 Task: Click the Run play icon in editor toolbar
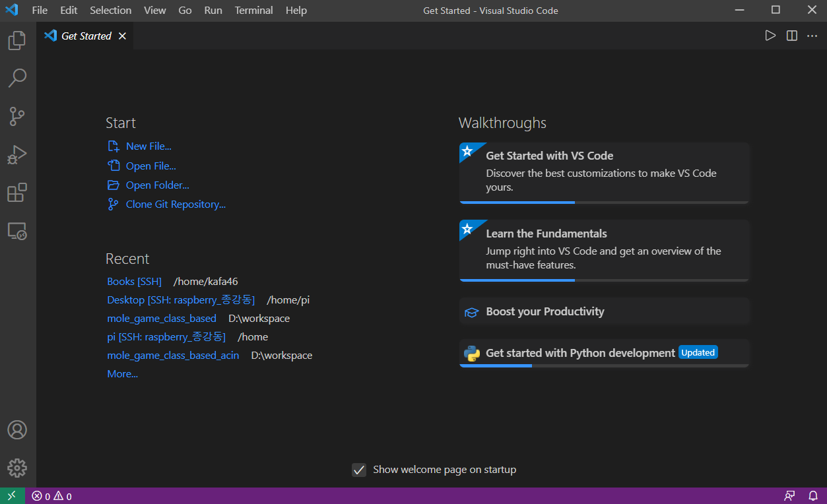(x=770, y=36)
